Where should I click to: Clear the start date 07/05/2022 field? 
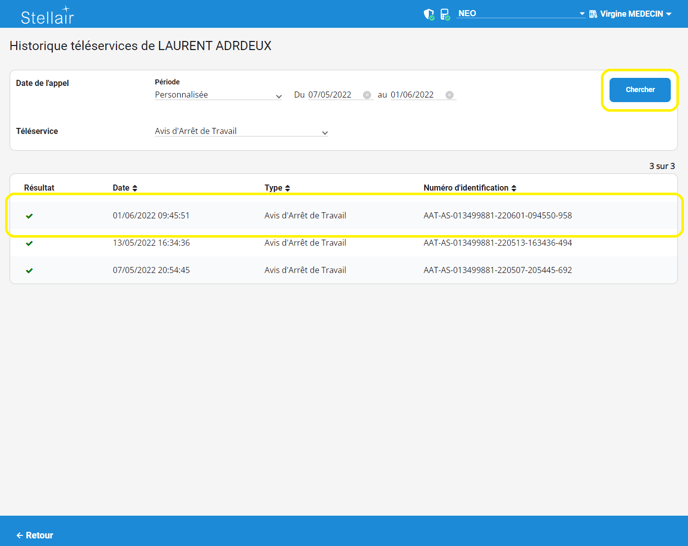click(x=367, y=95)
